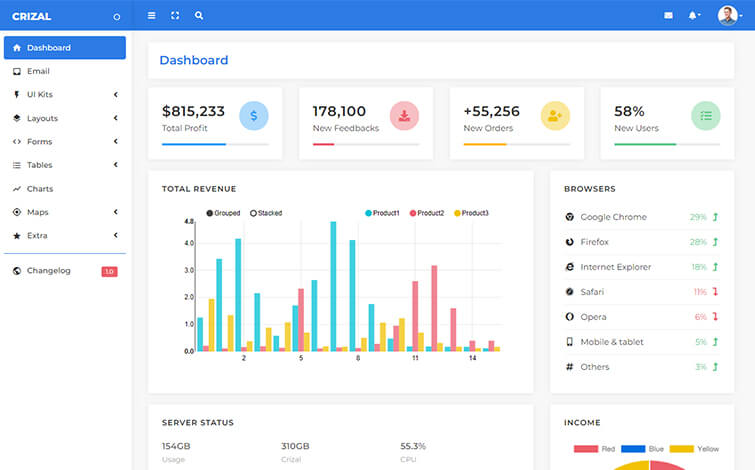Click the Safari compass icon

click(570, 292)
